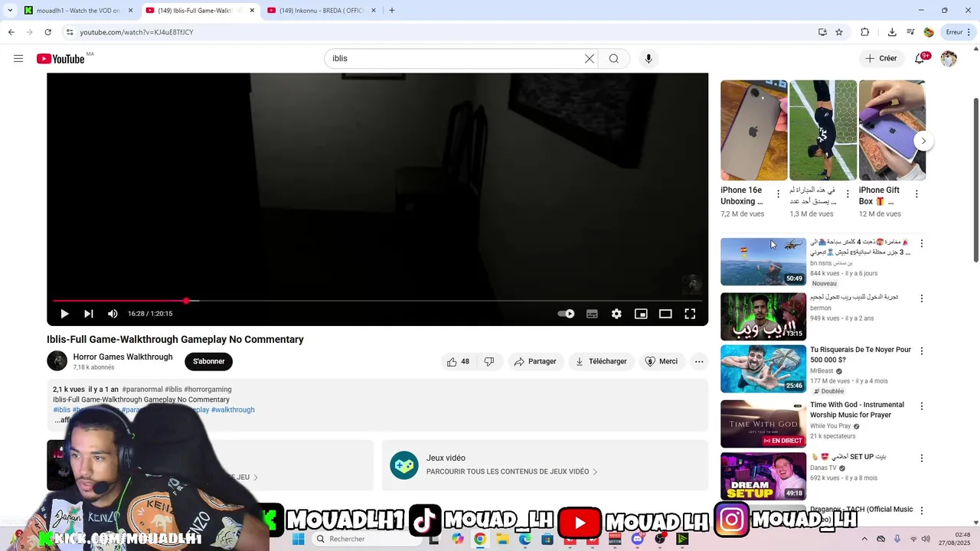Open options for the Danas TV SET UP video
Image resolution: width=980 pixels, height=551 pixels.
[922, 458]
